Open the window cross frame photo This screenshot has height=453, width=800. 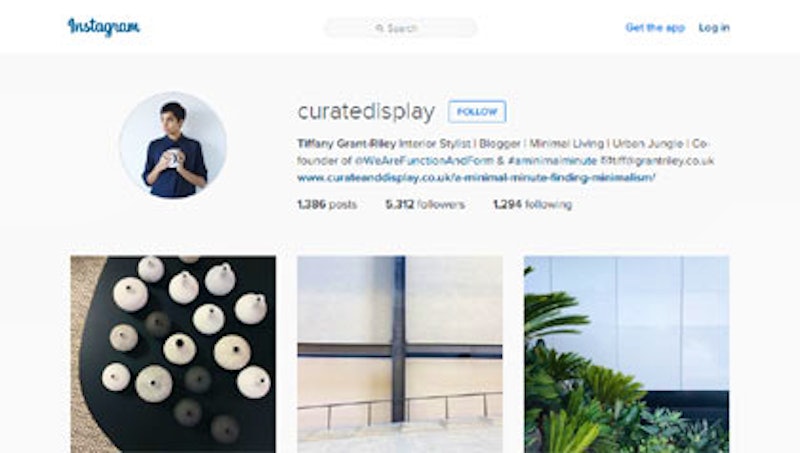400,354
